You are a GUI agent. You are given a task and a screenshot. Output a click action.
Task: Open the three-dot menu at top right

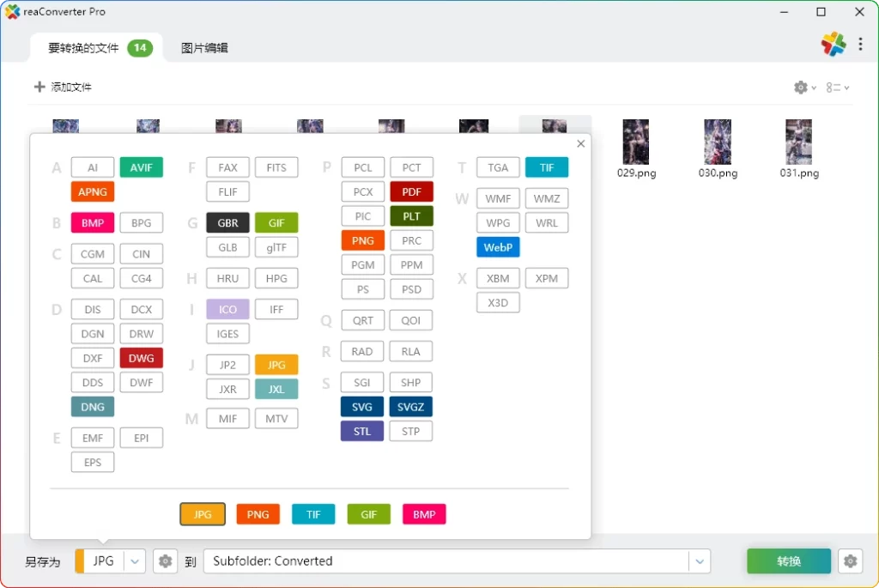(x=863, y=43)
